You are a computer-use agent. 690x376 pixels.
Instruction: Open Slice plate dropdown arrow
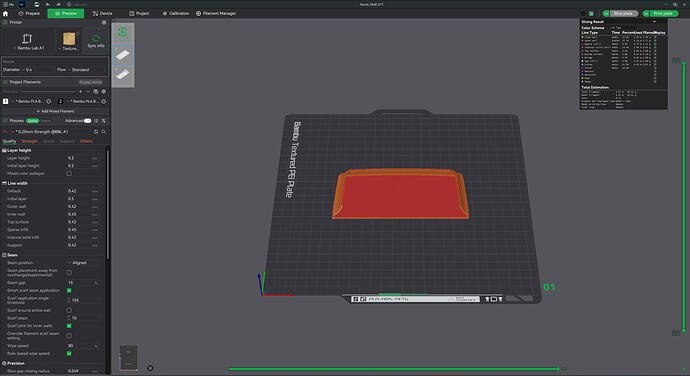tap(606, 14)
